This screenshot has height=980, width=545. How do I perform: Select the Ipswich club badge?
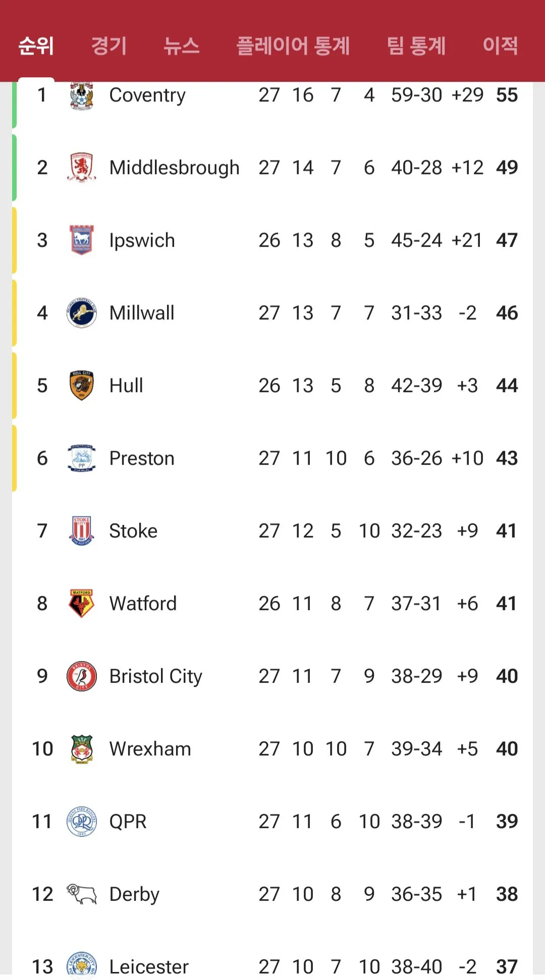point(81,240)
